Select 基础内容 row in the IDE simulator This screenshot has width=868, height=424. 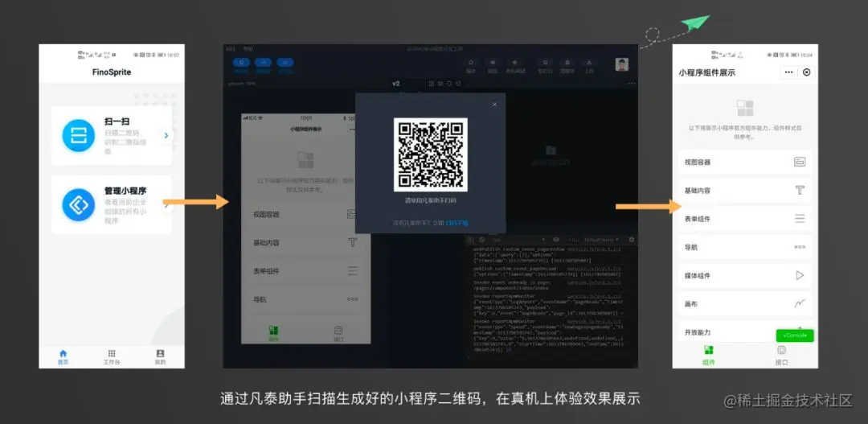tap(305, 242)
